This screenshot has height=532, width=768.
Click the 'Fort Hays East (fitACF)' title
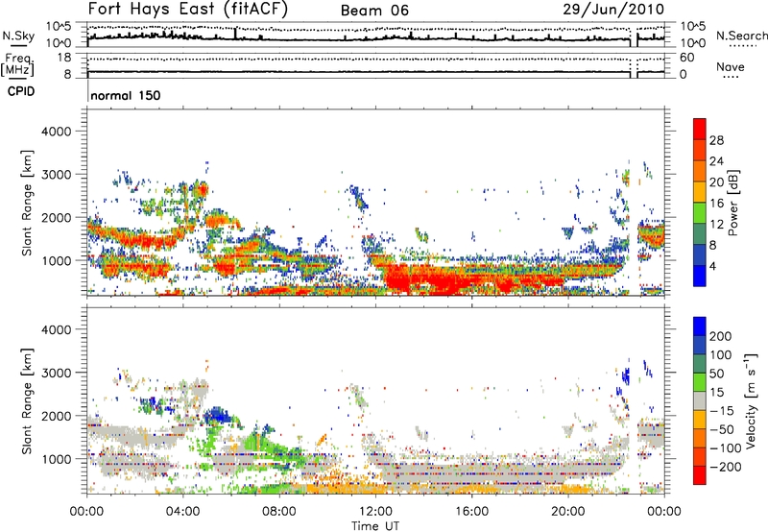click(x=188, y=10)
